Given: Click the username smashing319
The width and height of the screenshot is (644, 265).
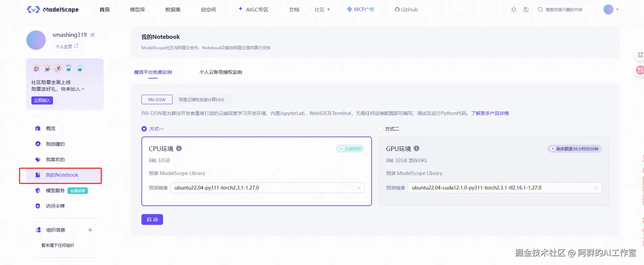Looking at the screenshot, I should coord(70,35).
